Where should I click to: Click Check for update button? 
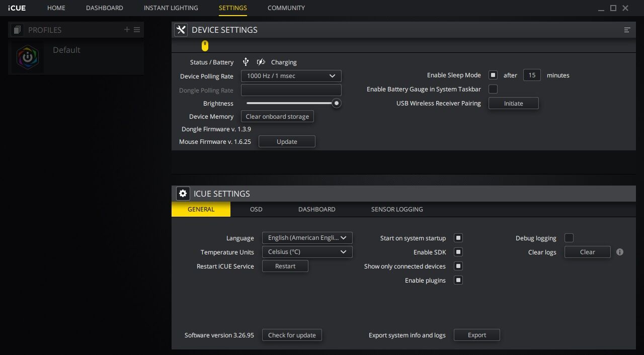[x=292, y=335]
